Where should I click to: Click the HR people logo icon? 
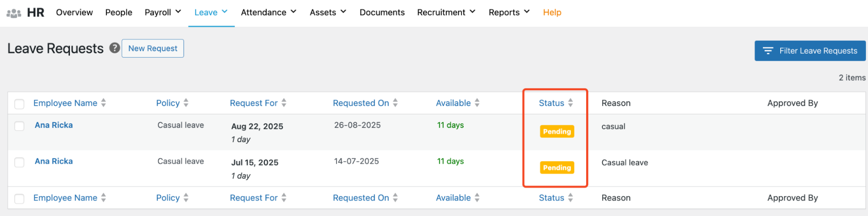(14, 13)
